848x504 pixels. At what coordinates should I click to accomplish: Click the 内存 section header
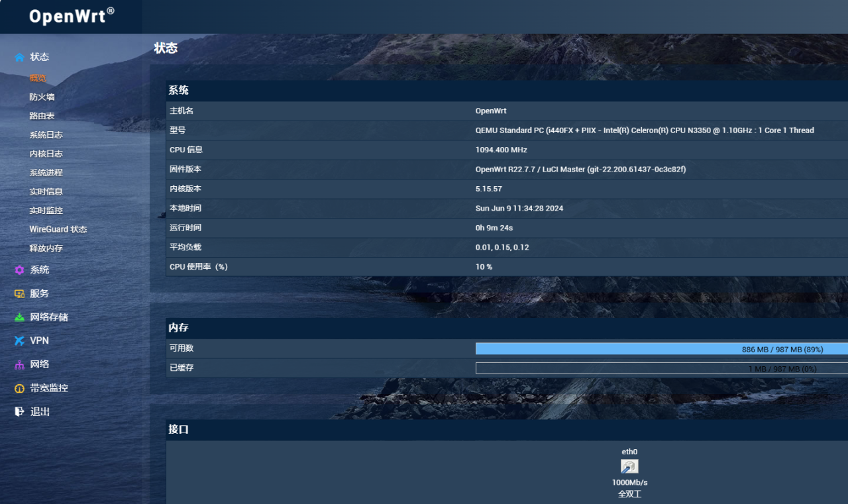pyautogui.click(x=507, y=328)
